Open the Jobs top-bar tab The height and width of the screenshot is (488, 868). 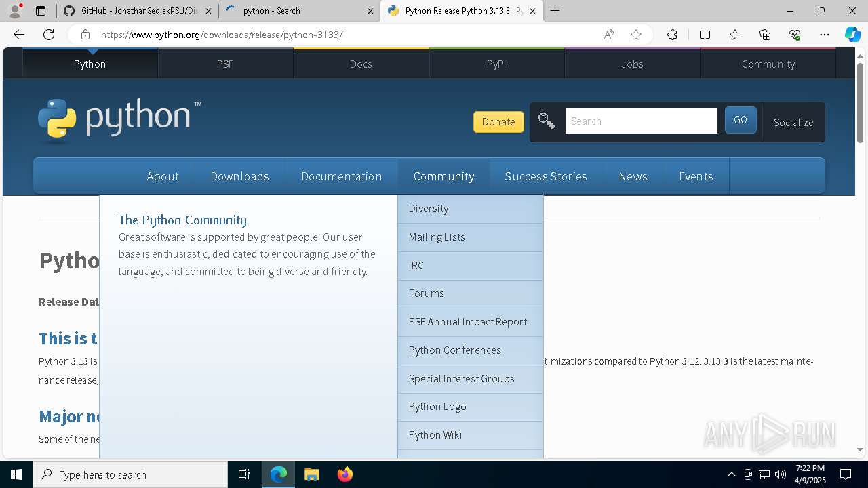(632, 64)
